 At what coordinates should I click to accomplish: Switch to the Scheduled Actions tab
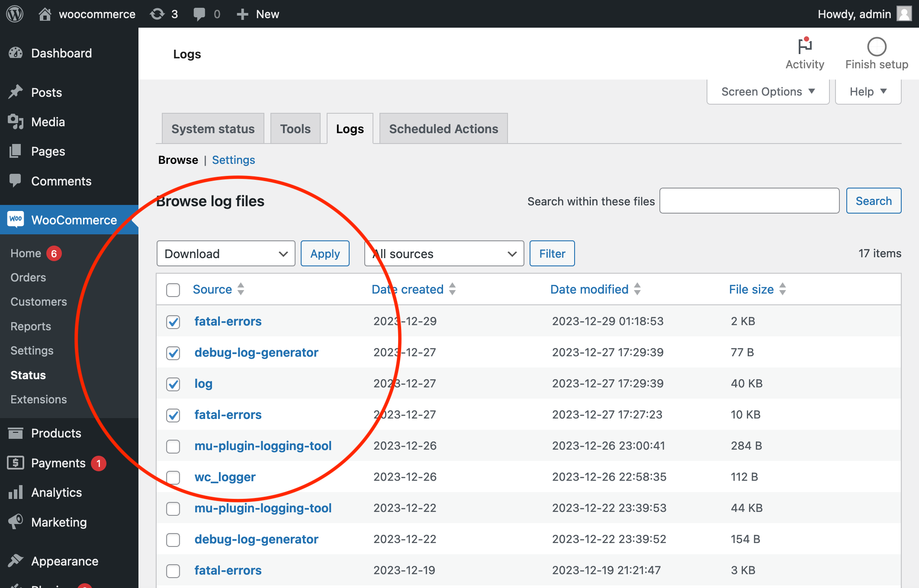(x=443, y=128)
